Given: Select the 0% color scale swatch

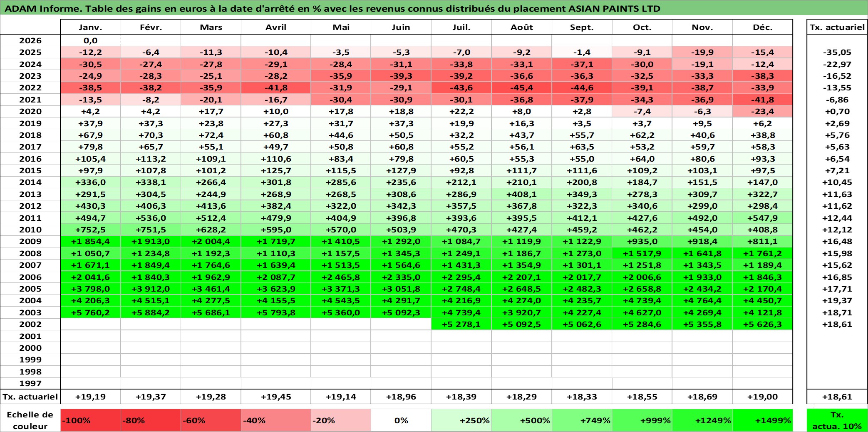Looking at the screenshot, I should pos(401,420).
